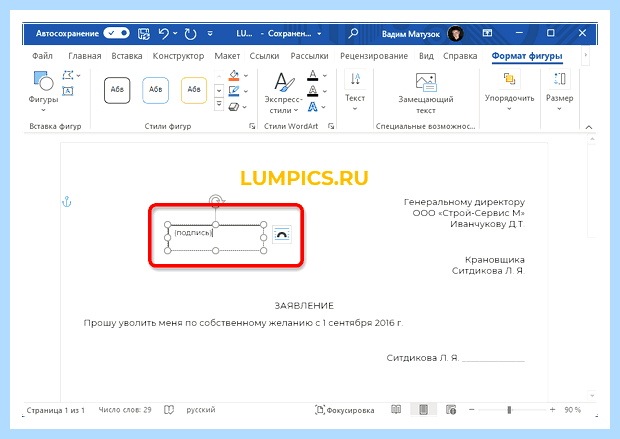Screen dimensions: 620x439
Task: Switch to the Главная tab
Action: 85,56
